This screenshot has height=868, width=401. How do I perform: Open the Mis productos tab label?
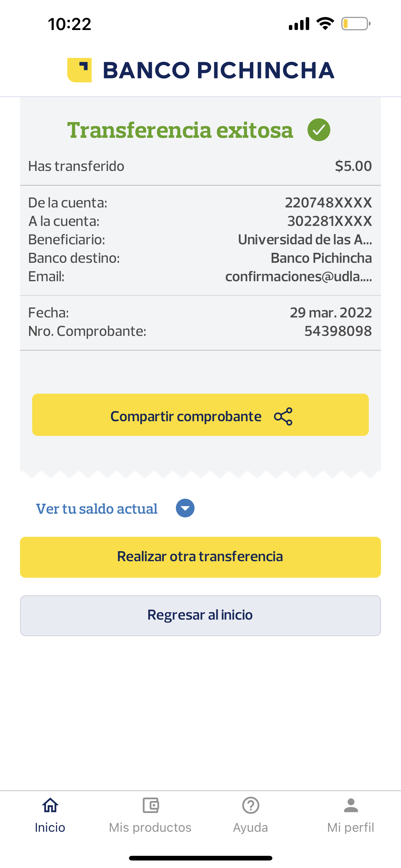coord(150,828)
